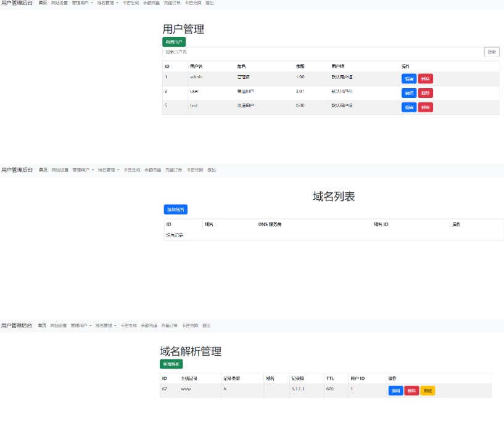Click the 搜索 button next to the search box

491,52
